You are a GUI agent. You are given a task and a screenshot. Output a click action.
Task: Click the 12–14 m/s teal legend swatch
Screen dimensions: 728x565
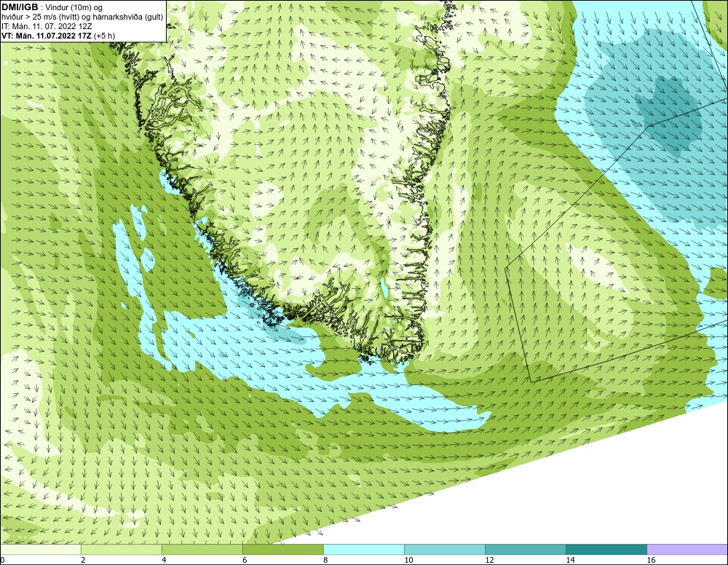point(526,550)
